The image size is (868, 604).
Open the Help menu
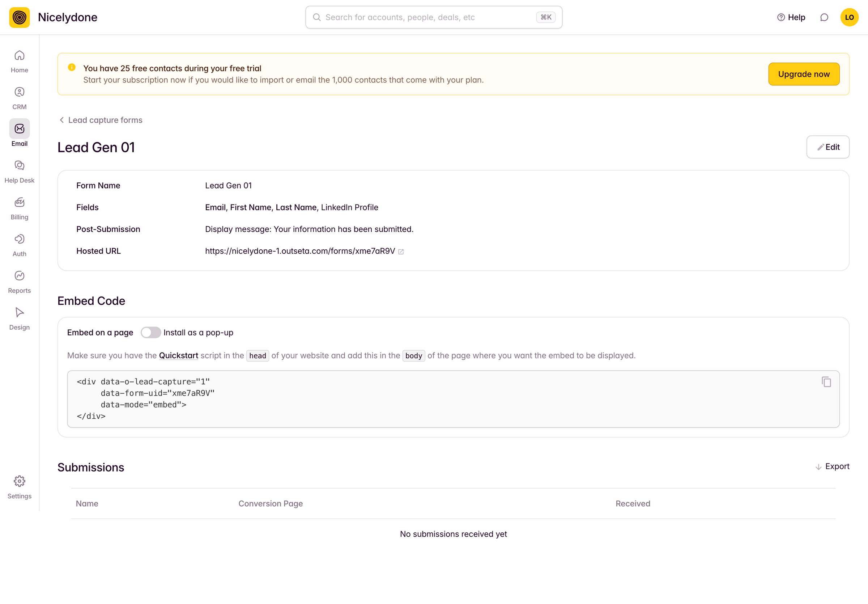791,17
